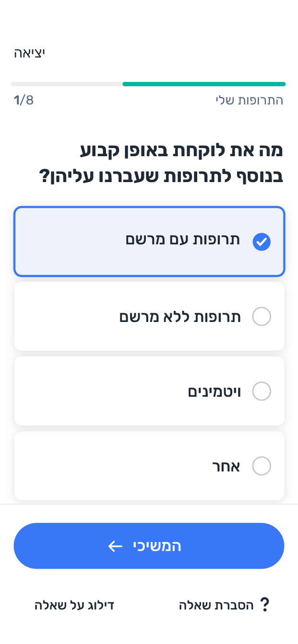Tap the ויטמינים option text
The image size is (298, 644).
[x=214, y=391]
